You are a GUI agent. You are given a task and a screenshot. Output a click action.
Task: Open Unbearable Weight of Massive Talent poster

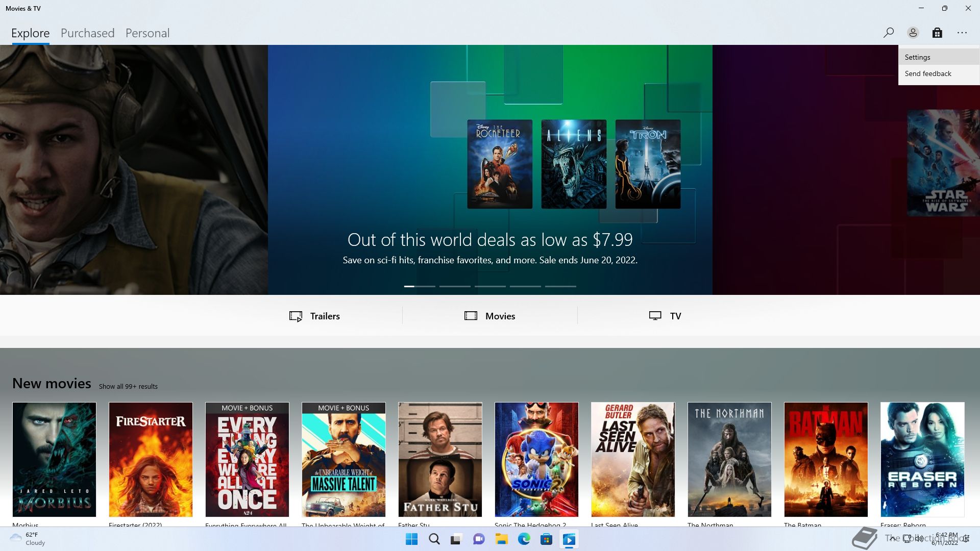pyautogui.click(x=344, y=459)
